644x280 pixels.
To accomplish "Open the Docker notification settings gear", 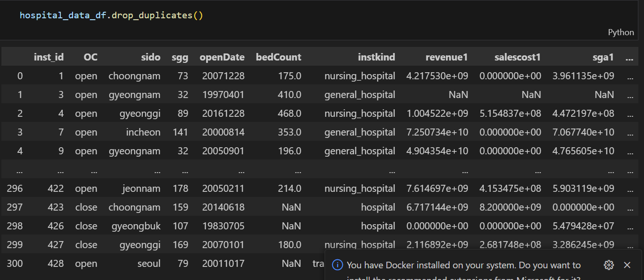I will pyautogui.click(x=608, y=265).
